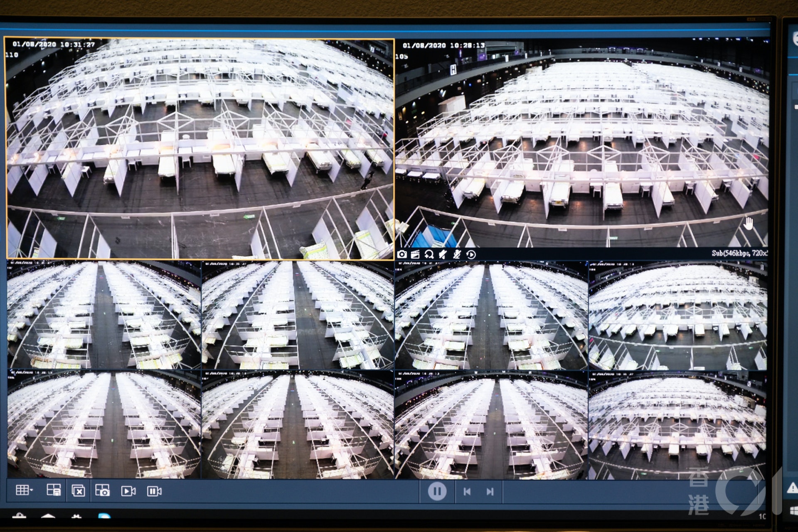Open Windows Start button in taskbar
This screenshot has width=798, height=532.
click(x=793, y=510)
